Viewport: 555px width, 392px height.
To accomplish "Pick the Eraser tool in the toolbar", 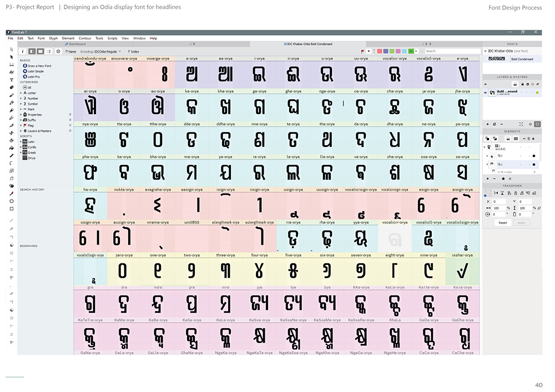I will pos(12,87).
